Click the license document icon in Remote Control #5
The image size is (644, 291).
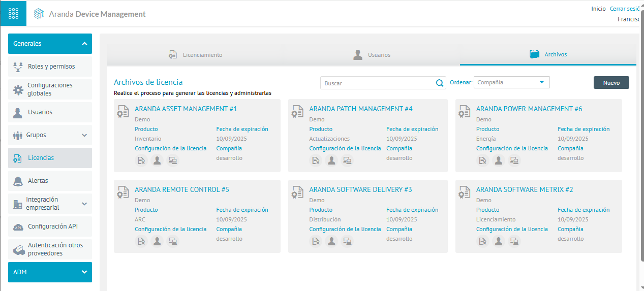[x=141, y=241]
